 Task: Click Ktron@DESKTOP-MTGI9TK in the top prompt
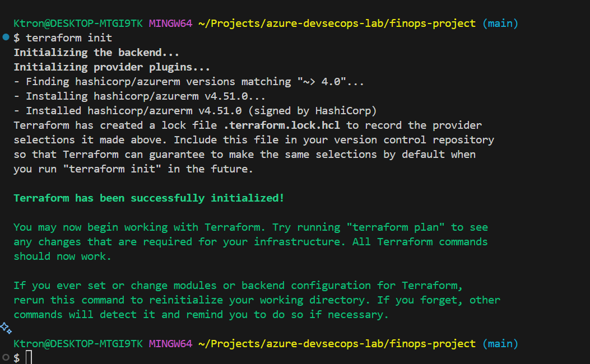78,24
